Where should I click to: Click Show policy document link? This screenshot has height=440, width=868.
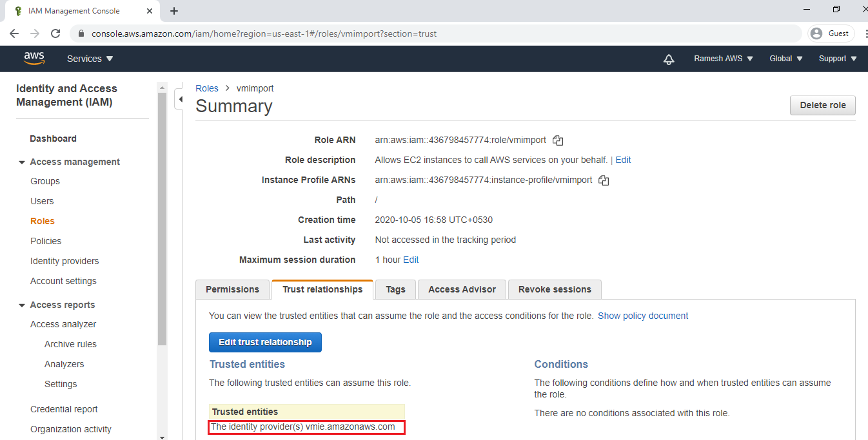pos(643,316)
